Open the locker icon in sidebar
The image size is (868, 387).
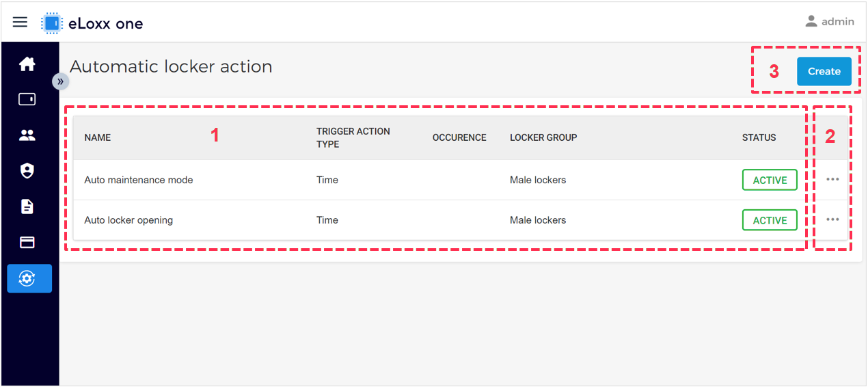coord(27,100)
